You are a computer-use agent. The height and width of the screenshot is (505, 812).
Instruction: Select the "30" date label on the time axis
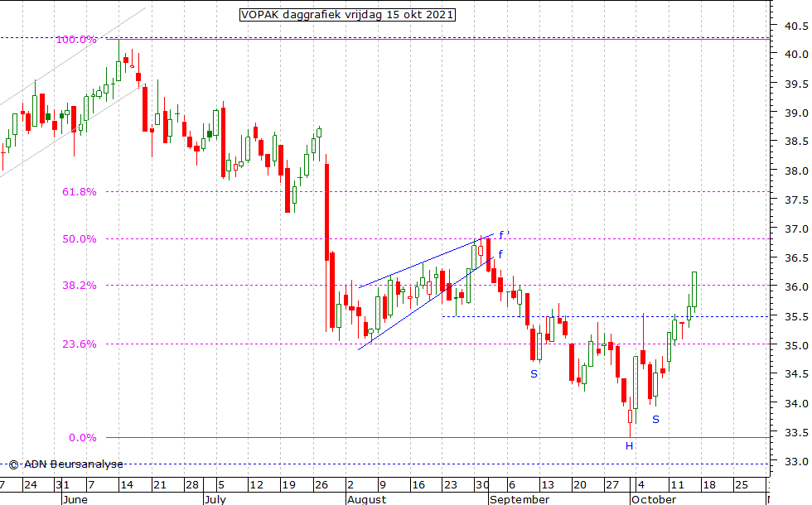[x=482, y=485]
